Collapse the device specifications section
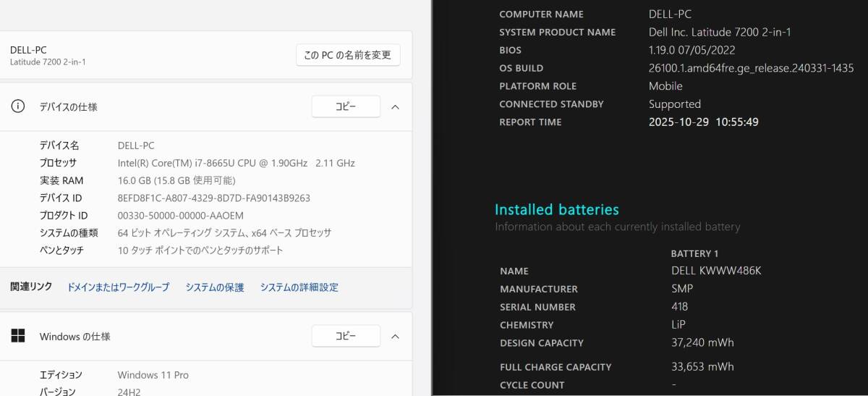Image resolution: width=868 pixels, height=396 pixels. [395, 106]
